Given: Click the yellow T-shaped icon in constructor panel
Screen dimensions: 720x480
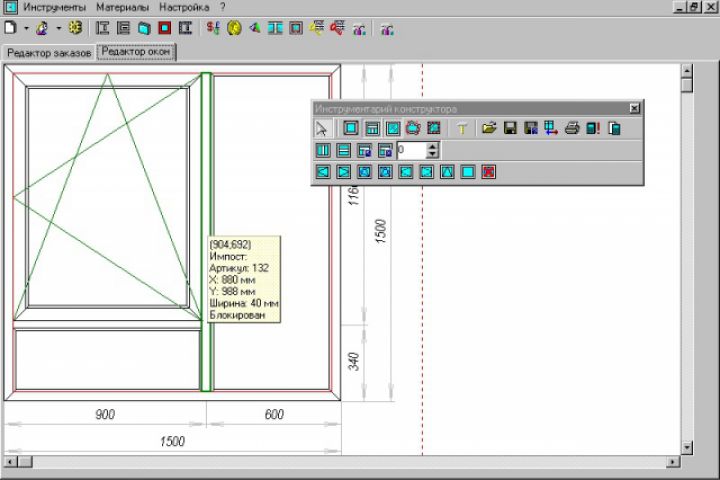Looking at the screenshot, I should tap(462, 128).
